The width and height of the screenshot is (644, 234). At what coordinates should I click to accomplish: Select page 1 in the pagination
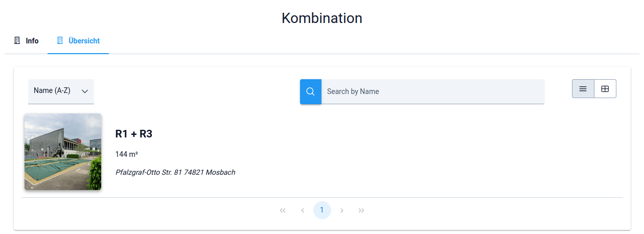point(322,210)
